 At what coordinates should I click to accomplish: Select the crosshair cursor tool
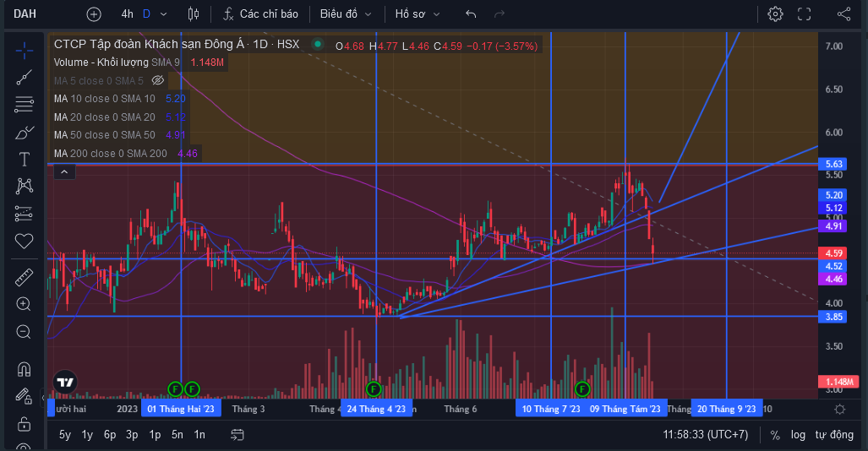24,51
